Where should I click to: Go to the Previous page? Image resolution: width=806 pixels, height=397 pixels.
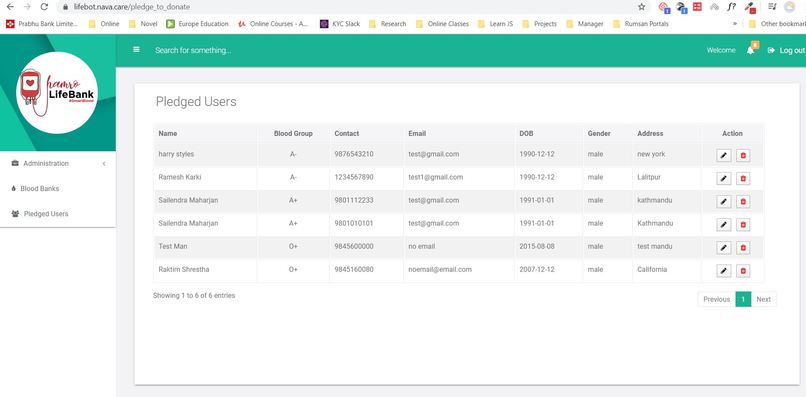coord(717,299)
